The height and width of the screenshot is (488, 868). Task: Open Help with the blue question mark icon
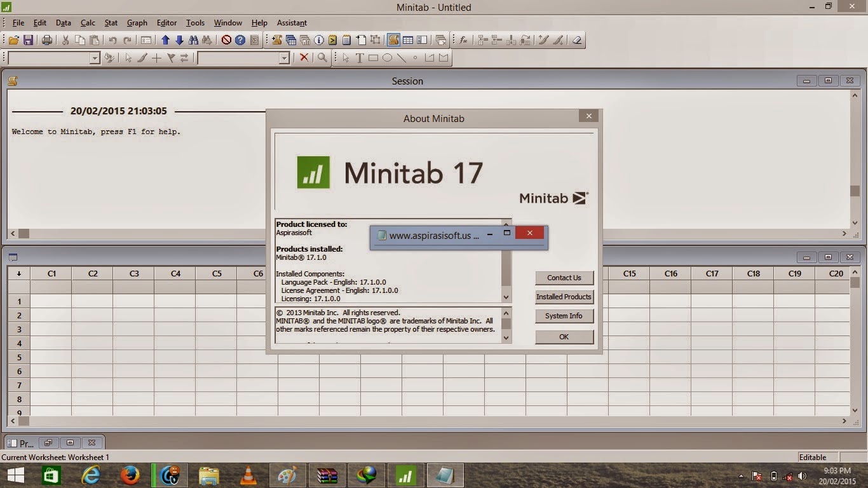tap(240, 40)
